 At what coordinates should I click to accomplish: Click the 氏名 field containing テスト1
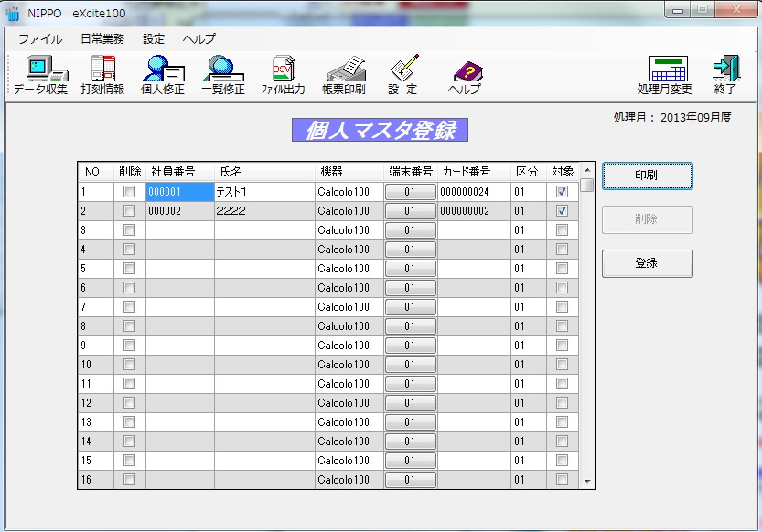tap(263, 192)
